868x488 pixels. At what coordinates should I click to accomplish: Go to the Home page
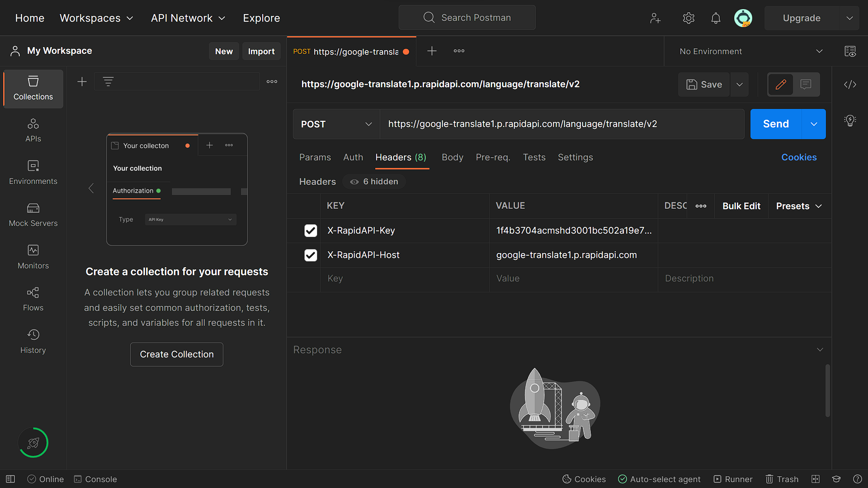(x=30, y=18)
